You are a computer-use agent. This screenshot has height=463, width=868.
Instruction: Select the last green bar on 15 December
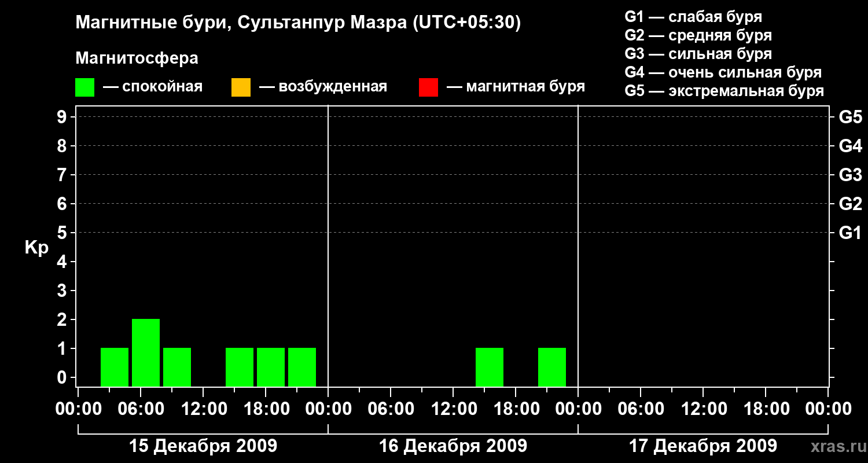click(x=302, y=367)
